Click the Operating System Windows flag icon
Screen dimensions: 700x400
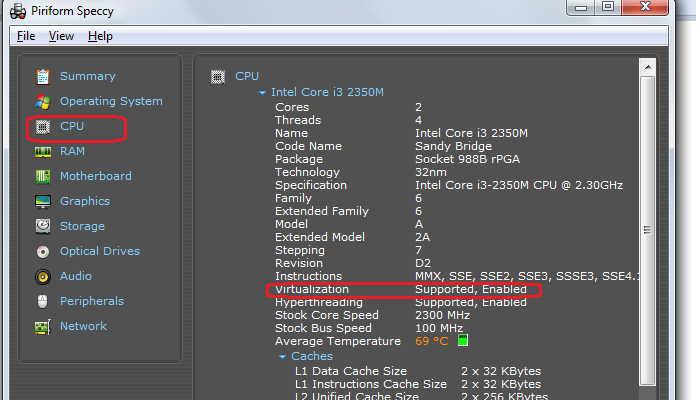(x=43, y=102)
